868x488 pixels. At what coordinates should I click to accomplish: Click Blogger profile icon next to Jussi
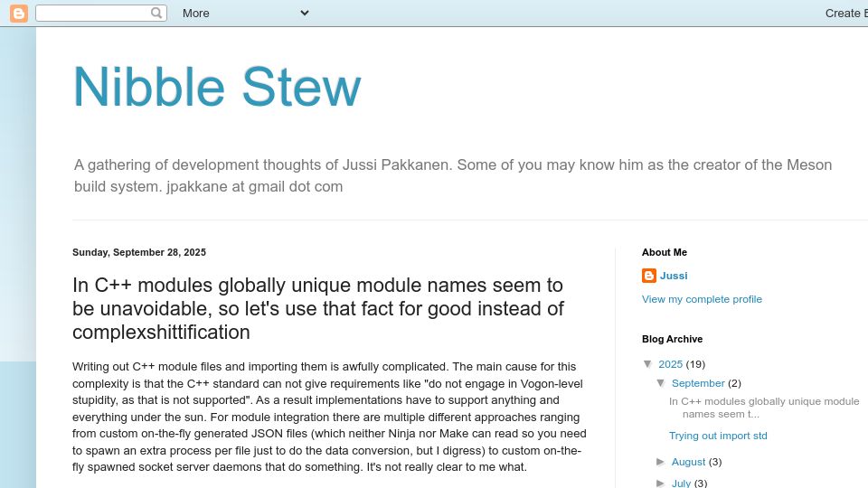(x=649, y=276)
